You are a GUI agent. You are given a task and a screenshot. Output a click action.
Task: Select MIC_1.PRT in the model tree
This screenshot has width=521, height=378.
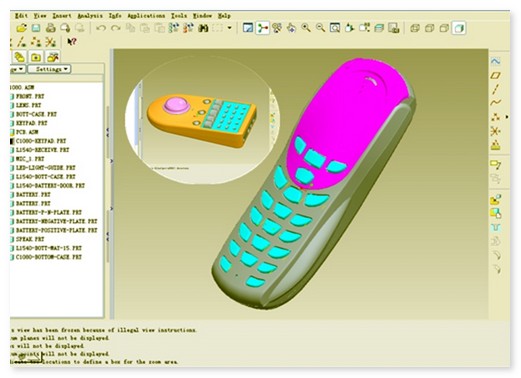click(30, 159)
